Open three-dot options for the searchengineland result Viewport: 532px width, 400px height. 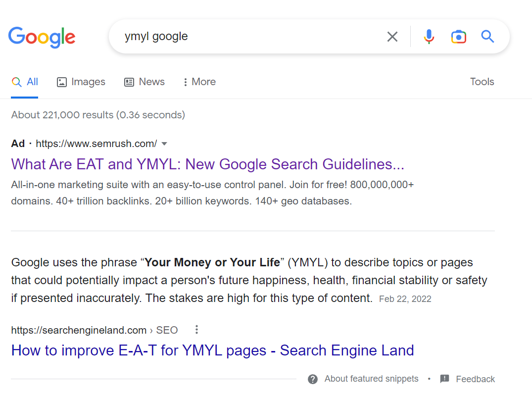click(196, 329)
